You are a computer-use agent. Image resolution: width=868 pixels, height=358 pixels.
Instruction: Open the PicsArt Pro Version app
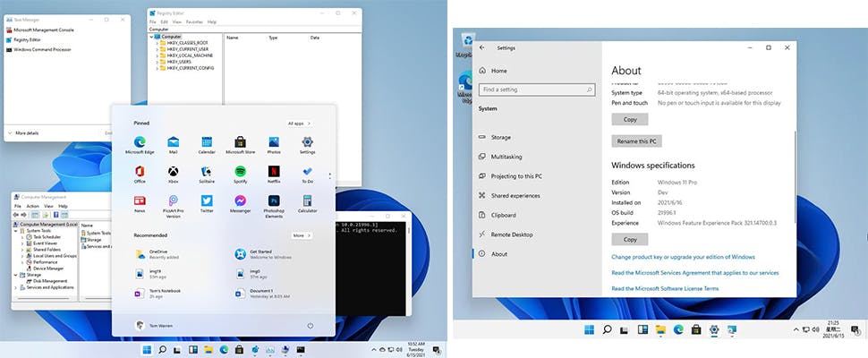pyautogui.click(x=173, y=200)
